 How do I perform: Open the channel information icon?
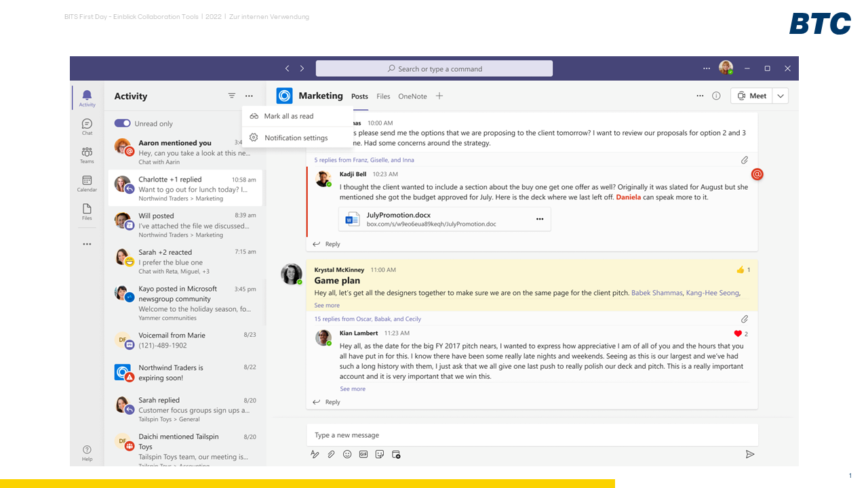click(x=716, y=96)
